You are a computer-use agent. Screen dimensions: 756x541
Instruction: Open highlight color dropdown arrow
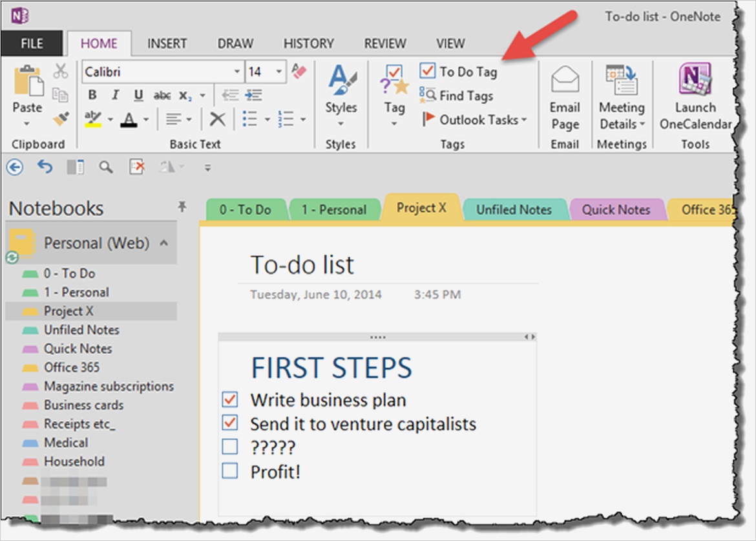pos(110,119)
